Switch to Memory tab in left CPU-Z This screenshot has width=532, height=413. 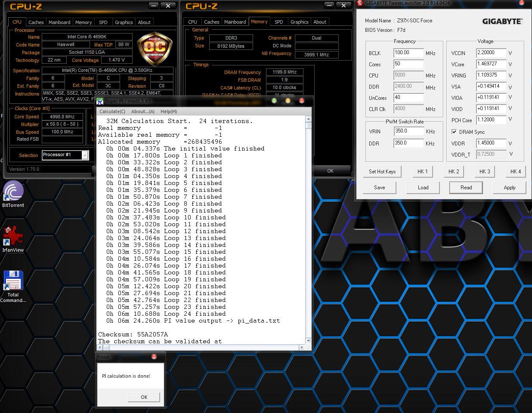[x=84, y=22]
